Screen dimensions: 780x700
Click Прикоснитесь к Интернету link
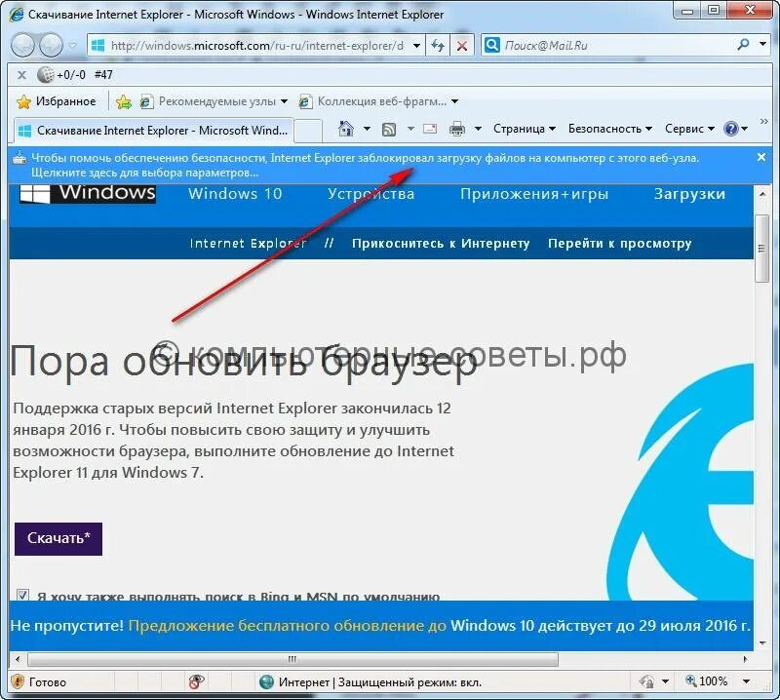(x=441, y=244)
